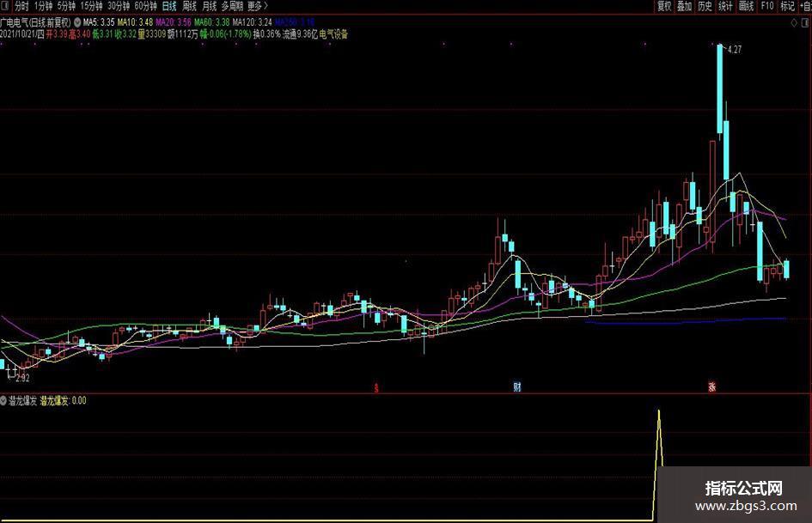Click the panel toggle icon at top-left
Image resolution: width=812 pixels, height=523 pixels.
pyautogui.click(x=5, y=6)
